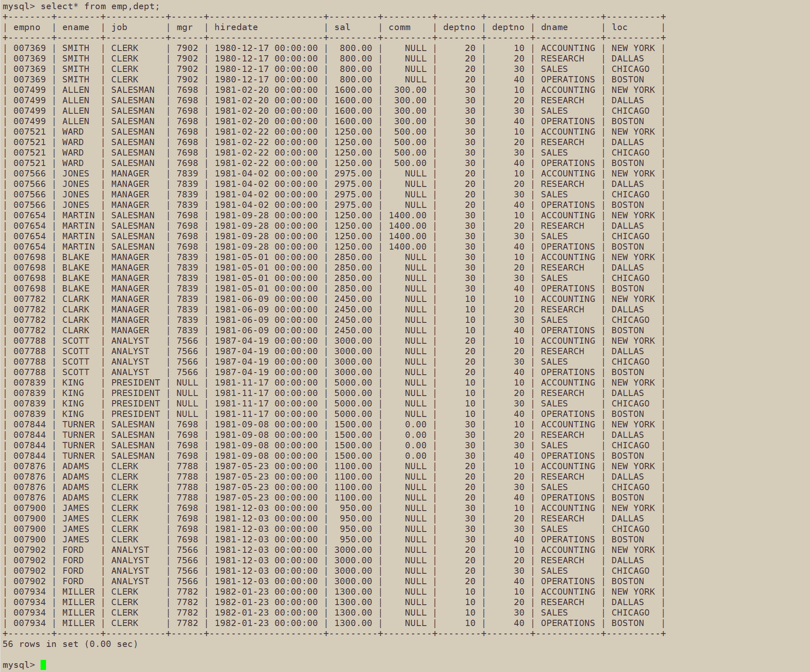This screenshot has width=810, height=672.
Task: Click 1982-01-23 hiredate in MILLER's ACCOUNTING row
Action: click(266, 592)
